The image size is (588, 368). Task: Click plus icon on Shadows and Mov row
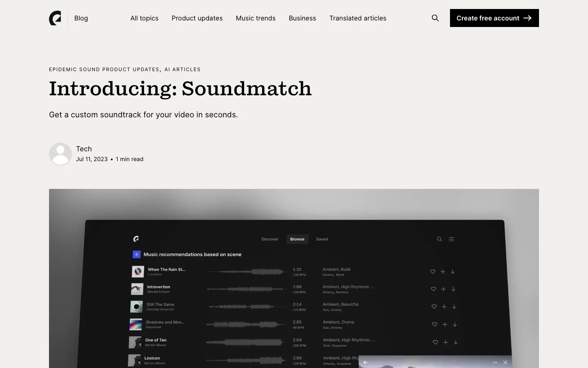(445, 324)
